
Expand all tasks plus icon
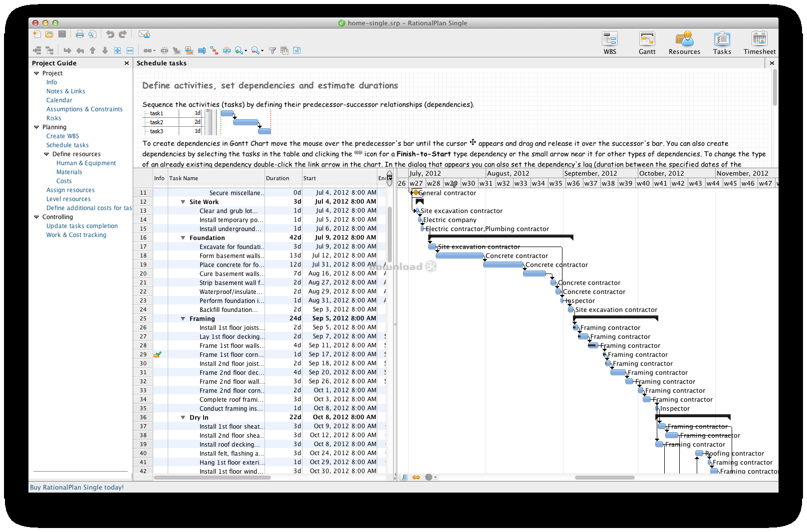[x=117, y=50]
